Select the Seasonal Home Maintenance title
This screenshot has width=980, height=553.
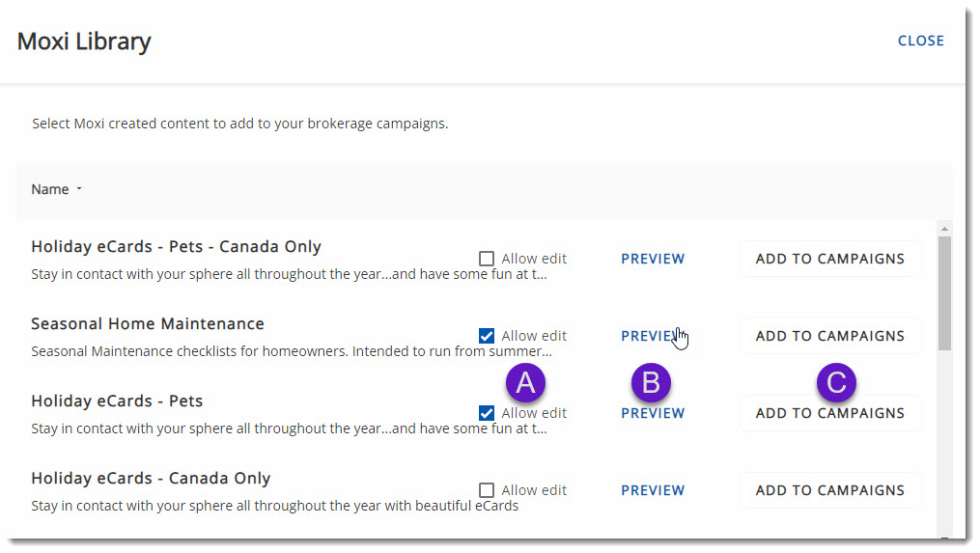click(x=147, y=323)
